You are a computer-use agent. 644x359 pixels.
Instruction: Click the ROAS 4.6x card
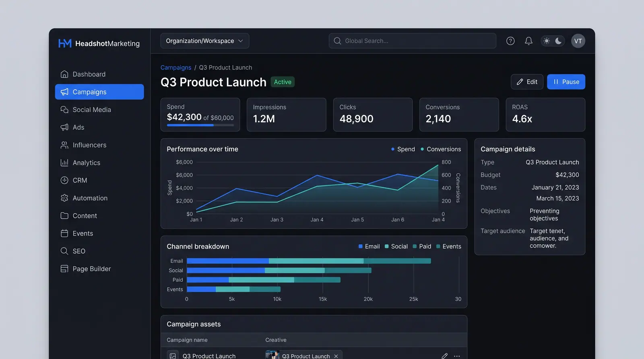click(x=545, y=115)
